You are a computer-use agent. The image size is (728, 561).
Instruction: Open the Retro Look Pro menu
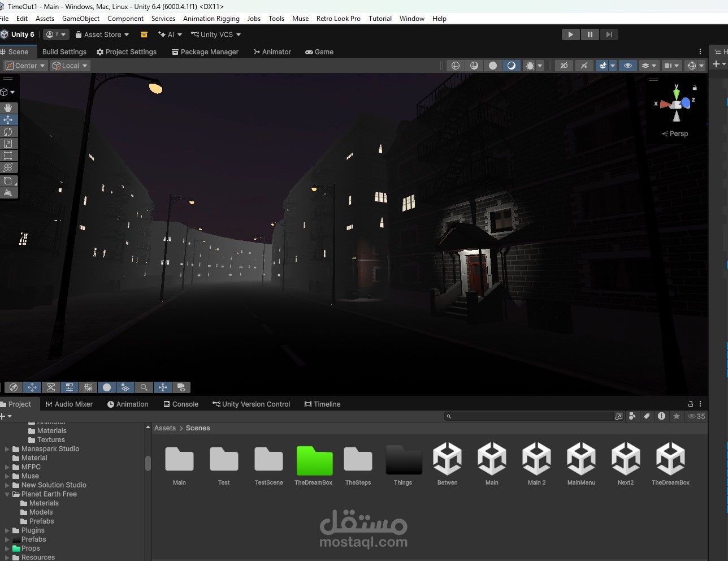tap(338, 18)
